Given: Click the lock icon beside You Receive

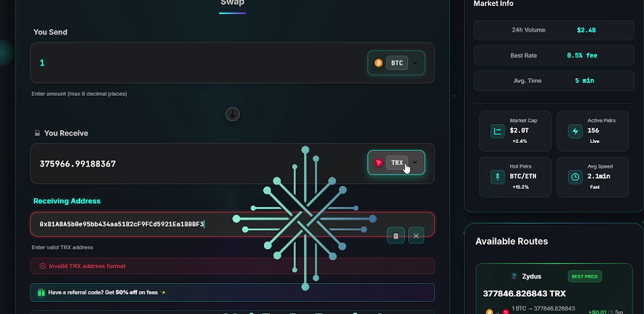Looking at the screenshot, I should [37, 133].
